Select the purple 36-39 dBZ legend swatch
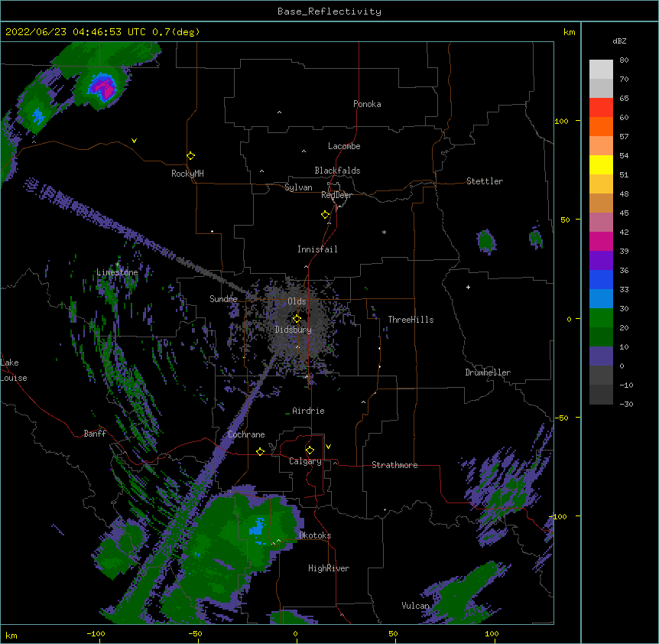This screenshot has height=644, width=659. pyautogui.click(x=601, y=261)
